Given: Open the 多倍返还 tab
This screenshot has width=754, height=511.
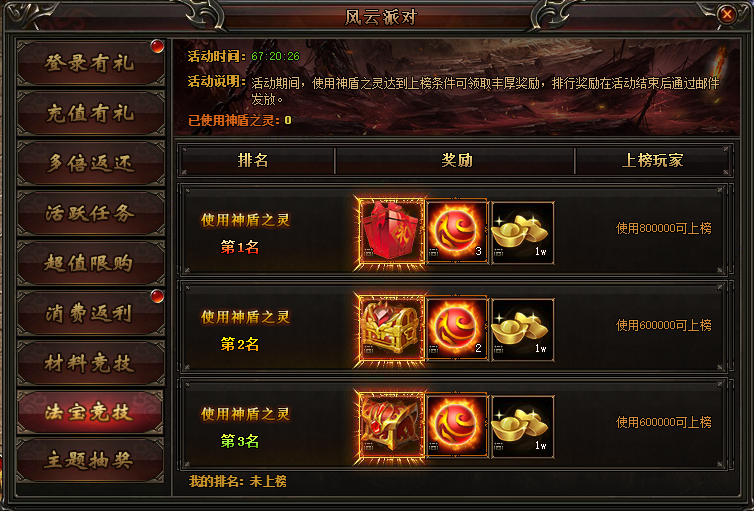Looking at the screenshot, I should [91, 163].
